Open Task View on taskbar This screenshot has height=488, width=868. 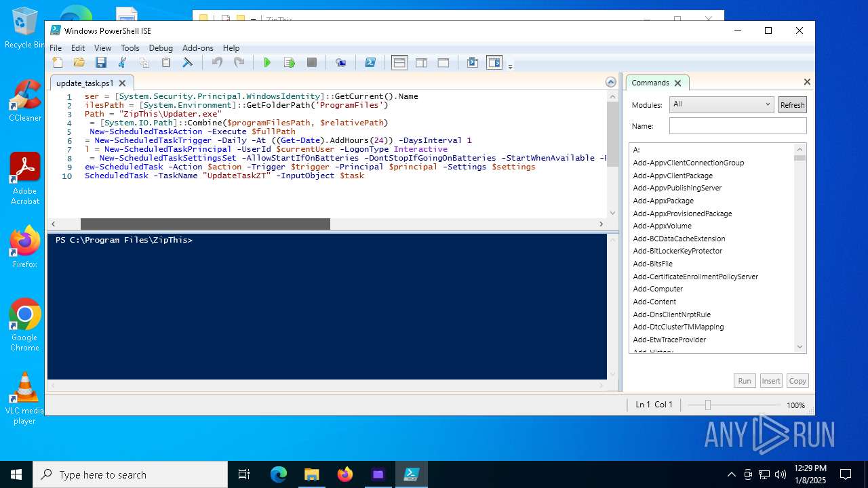(x=244, y=474)
